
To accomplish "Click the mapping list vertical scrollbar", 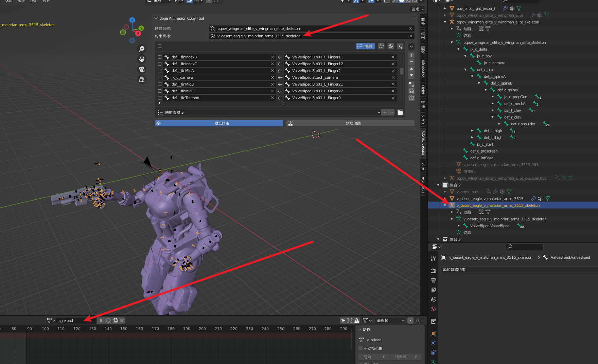I will coord(402,71).
